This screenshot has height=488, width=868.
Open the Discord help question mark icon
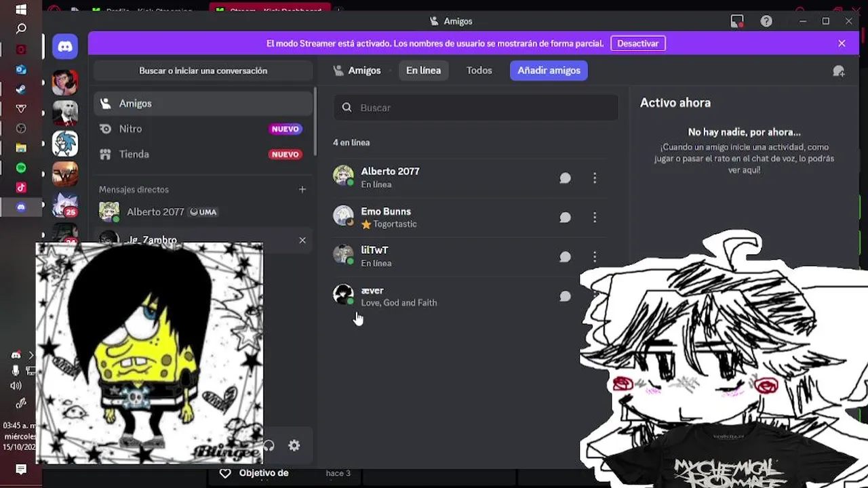[x=766, y=21]
